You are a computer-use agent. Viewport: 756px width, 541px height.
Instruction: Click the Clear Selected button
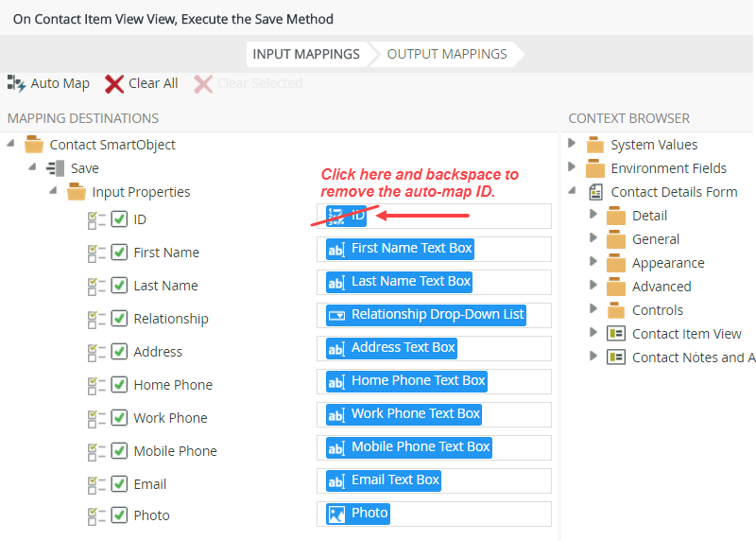249,83
